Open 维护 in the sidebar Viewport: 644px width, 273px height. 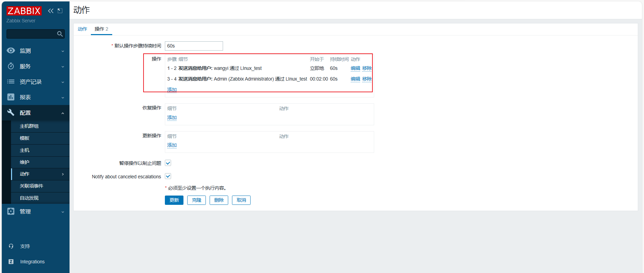[x=40, y=162]
